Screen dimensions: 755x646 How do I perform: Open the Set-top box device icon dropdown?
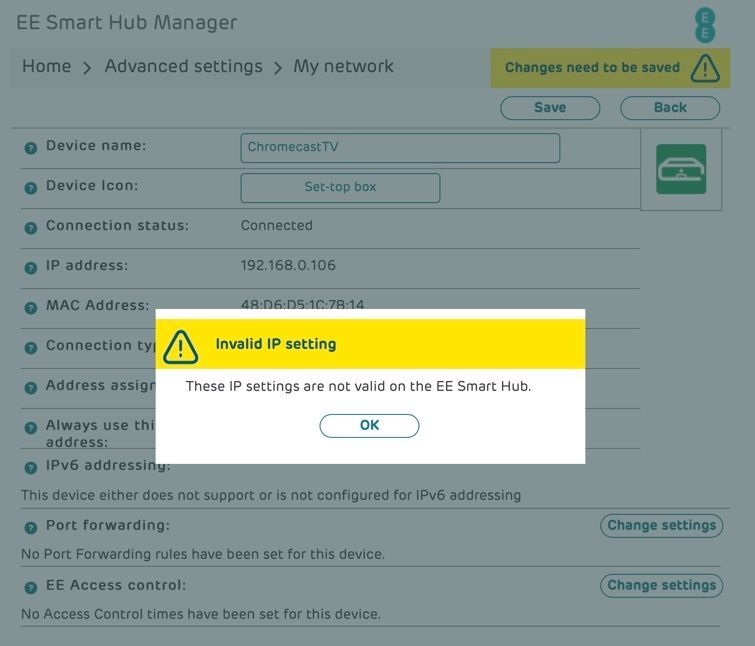(340, 188)
